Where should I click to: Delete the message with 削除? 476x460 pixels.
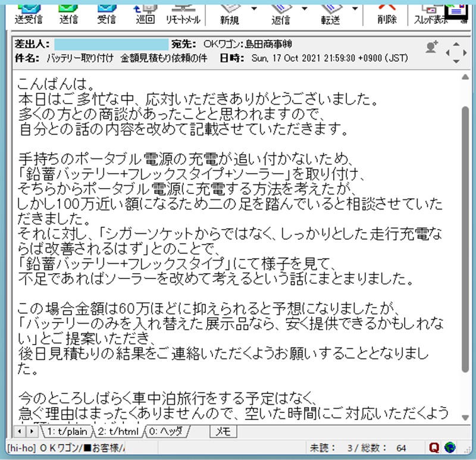click(x=387, y=12)
